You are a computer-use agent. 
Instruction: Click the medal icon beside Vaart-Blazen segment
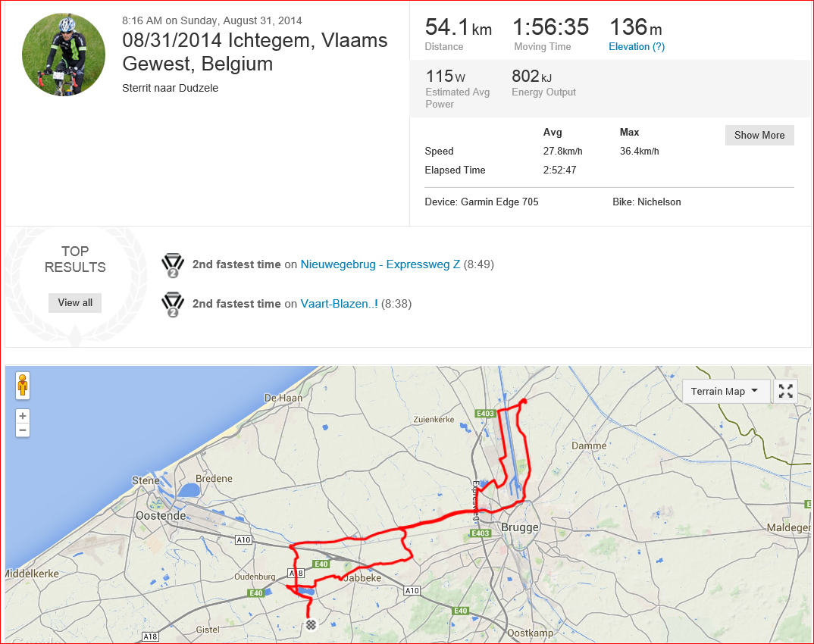coord(173,305)
